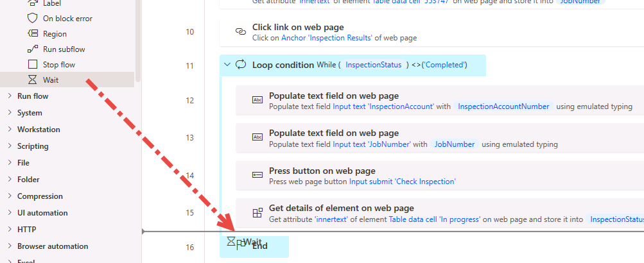Expand the Browser automation group
This screenshot has height=263, width=644.
tap(9, 246)
